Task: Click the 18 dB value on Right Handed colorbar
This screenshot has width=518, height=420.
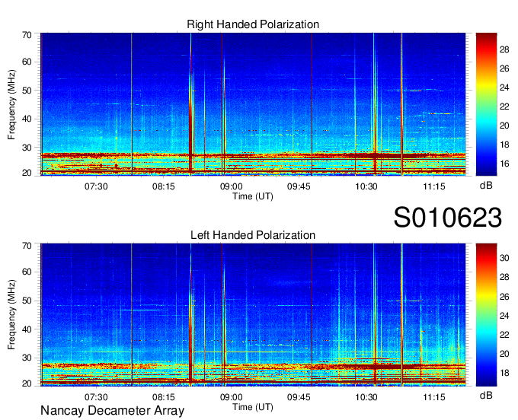Action: 504,145
